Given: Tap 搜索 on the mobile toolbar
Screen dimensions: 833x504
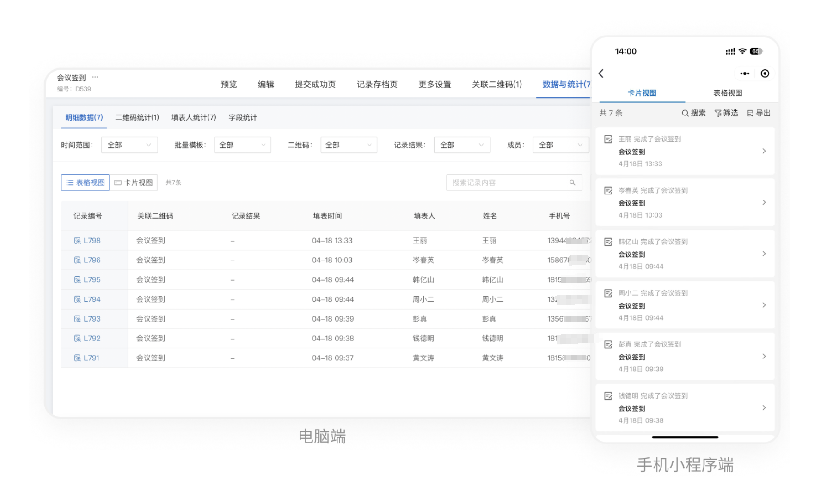Looking at the screenshot, I should [693, 113].
